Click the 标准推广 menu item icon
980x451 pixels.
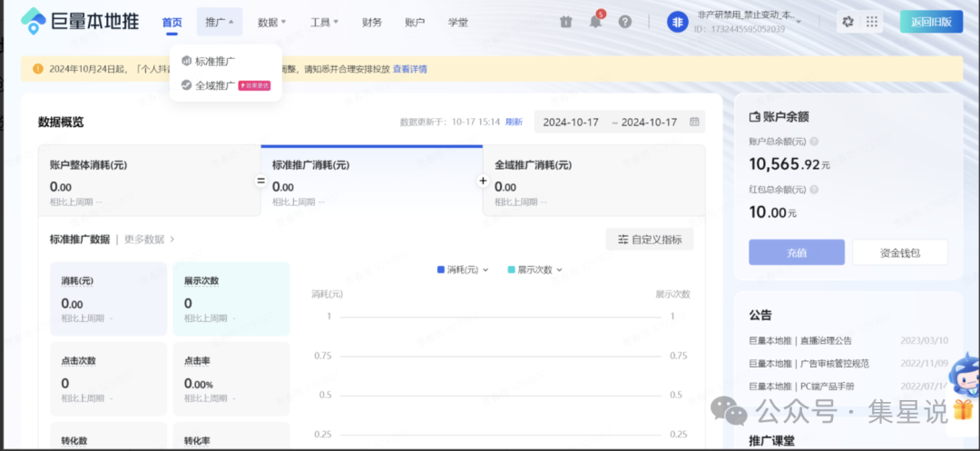[186, 61]
